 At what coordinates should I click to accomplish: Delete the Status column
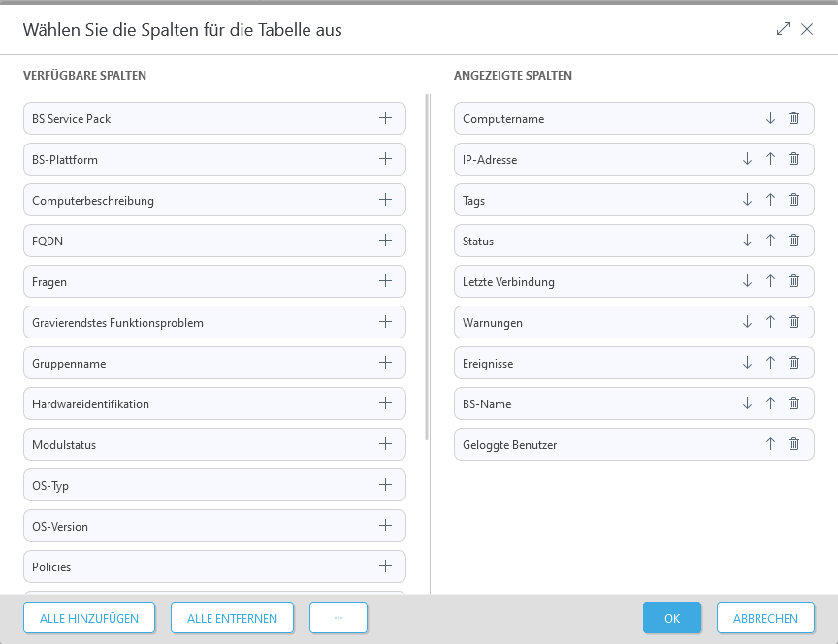tap(793, 241)
